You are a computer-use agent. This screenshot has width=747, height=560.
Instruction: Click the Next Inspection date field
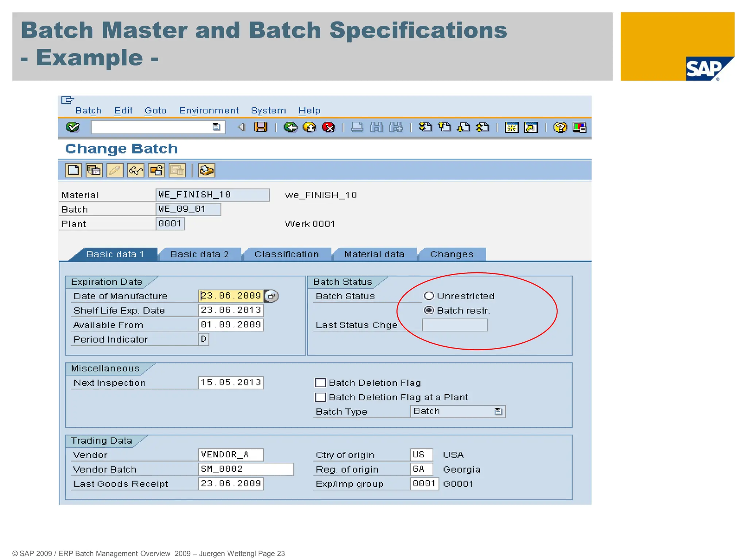click(231, 382)
